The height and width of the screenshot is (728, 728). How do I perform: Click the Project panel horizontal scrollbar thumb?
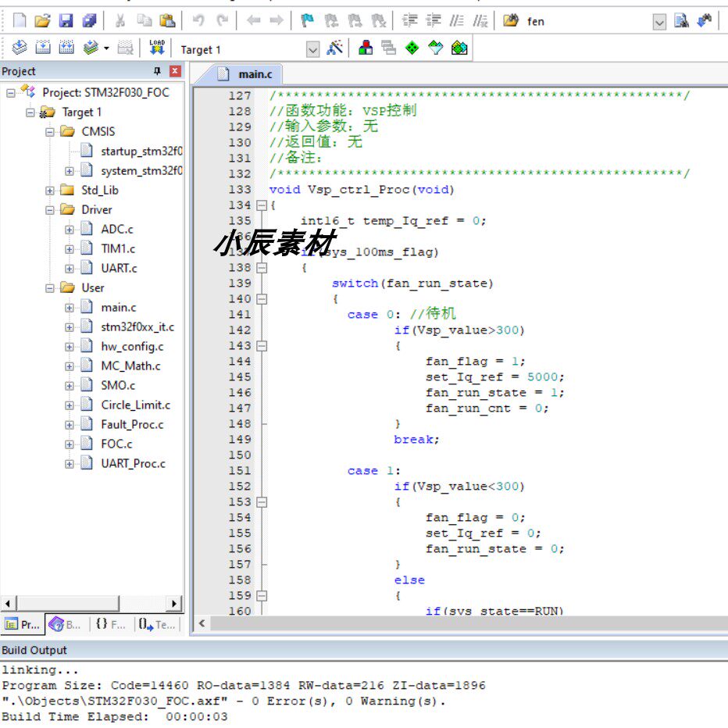[68, 604]
